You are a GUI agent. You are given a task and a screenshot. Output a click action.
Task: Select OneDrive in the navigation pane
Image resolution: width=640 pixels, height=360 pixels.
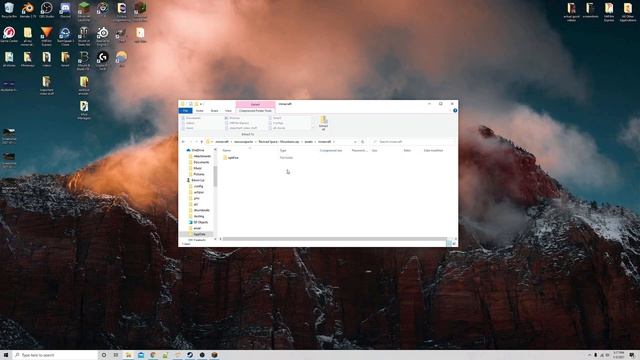(196, 150)
